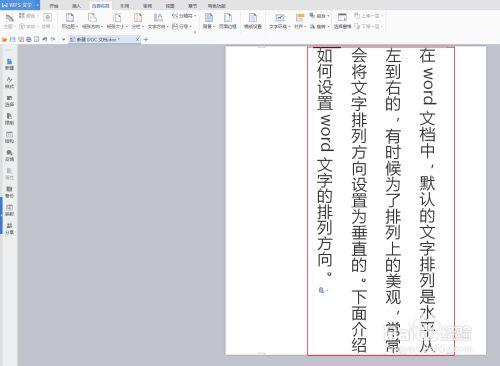Open the WPS 文字 application menu
The image size is (500, 366).
(19, 5)
